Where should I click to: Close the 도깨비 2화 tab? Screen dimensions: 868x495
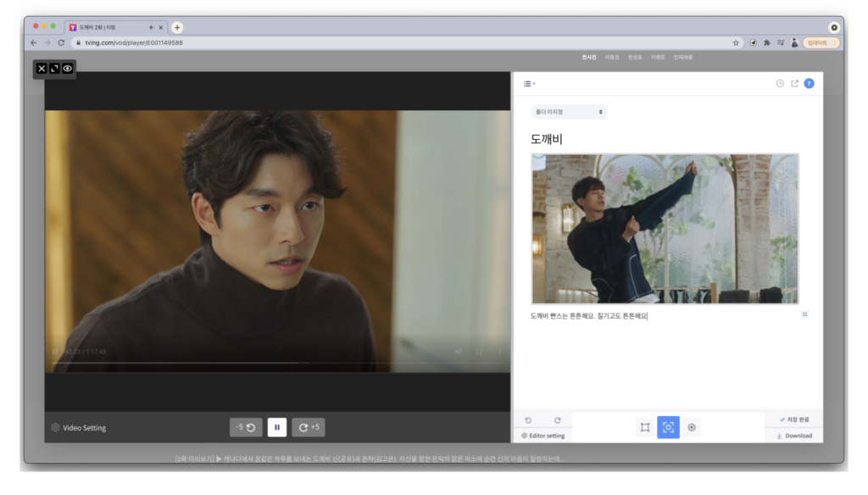161,27
